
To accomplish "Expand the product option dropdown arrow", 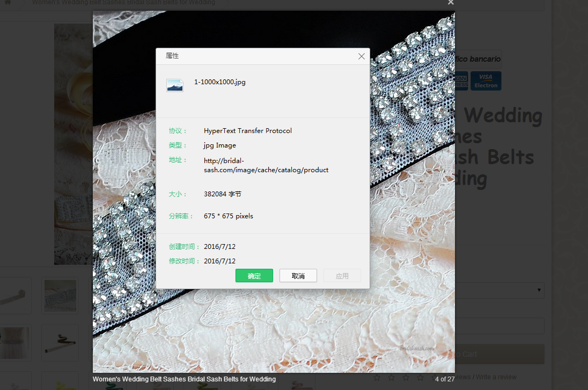I will pos(539,290).
